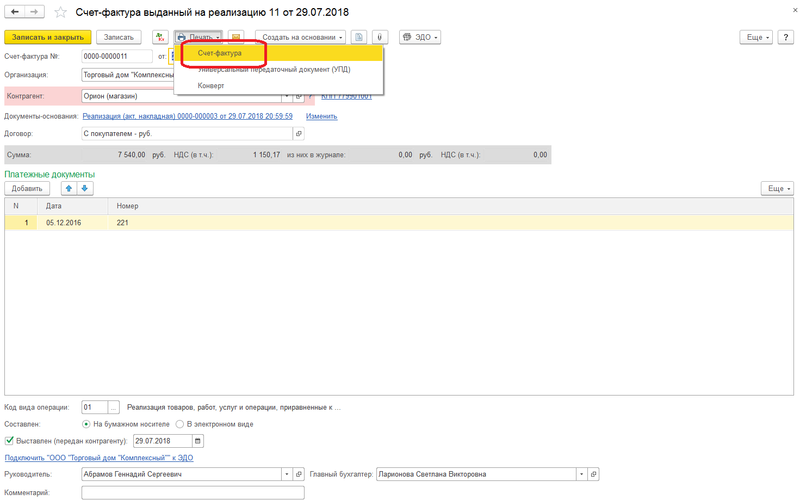Expand the Контрагент dropdown arrow
The image size is (800, 500).
(x=287, y=96)
